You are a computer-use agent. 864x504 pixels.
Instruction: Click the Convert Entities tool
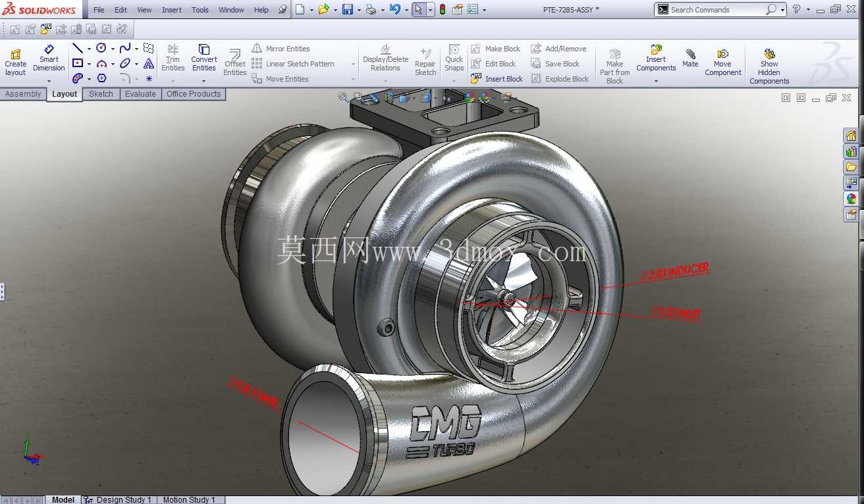click(x=204, y=58)
